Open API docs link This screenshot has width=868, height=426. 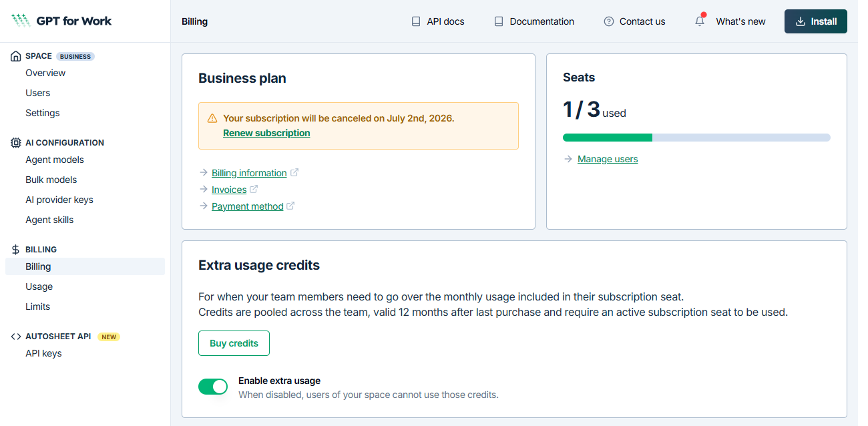point(438,21)
